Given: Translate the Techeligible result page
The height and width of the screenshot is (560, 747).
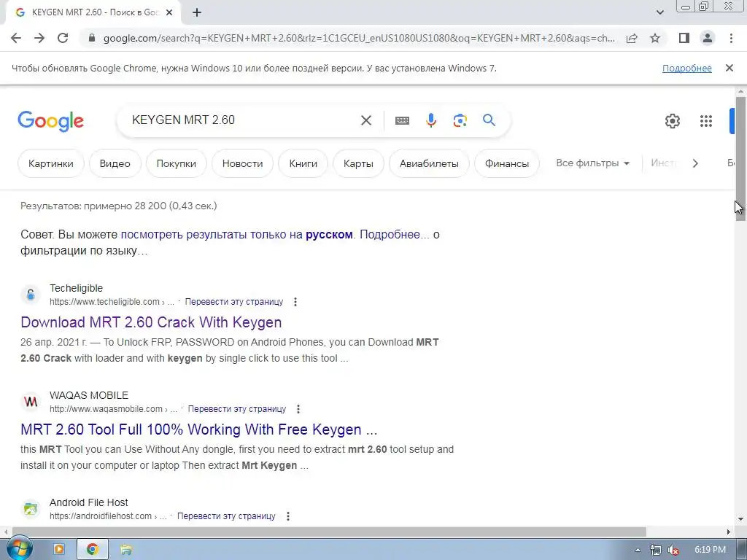Looking at the screenshot, I should (x=234, y=301).
